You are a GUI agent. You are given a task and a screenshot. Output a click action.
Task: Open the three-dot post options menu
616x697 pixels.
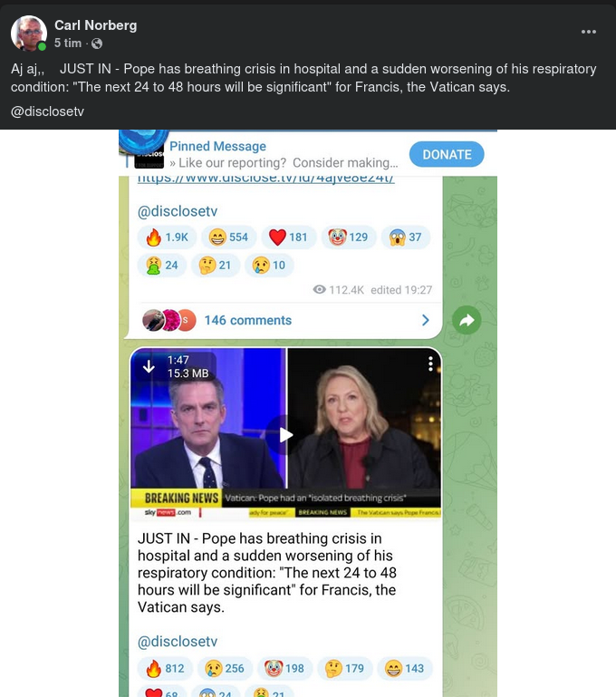click(x=589, y=32)
